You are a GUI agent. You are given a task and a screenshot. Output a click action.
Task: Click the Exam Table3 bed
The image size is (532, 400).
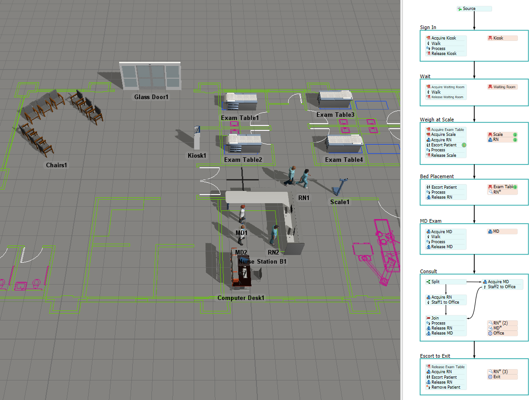[336, 100]
